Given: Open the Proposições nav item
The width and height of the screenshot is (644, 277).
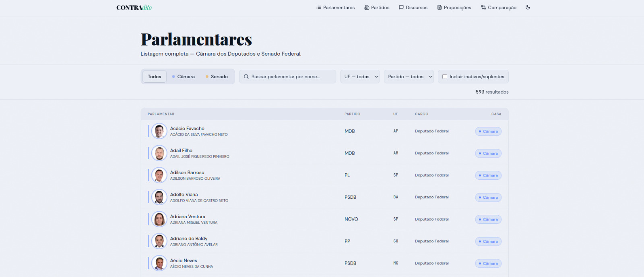Looking at the screenshot, I should click(x=454, y=8).
